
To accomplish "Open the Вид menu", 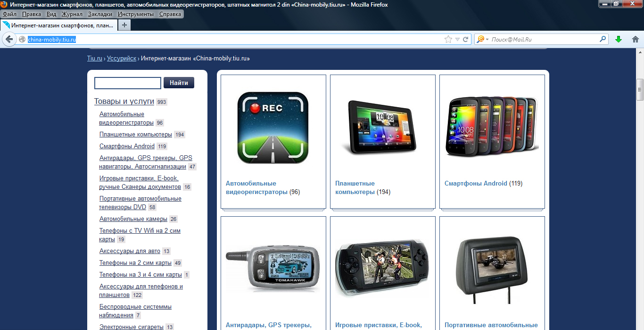I will pos(51,14).
